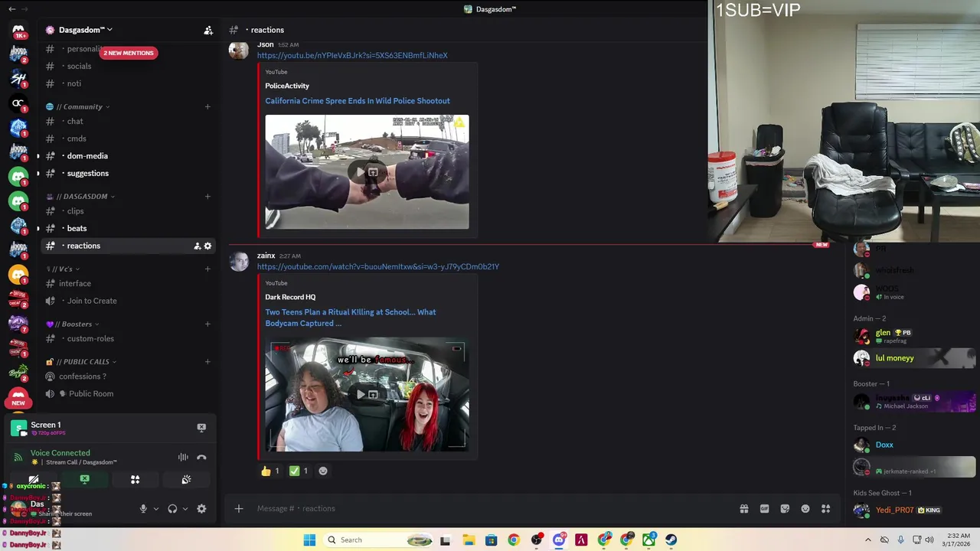The height and width of the screenshot is (551, 980).
Task: Turn on camera in voice panel
Action: [34, 480]
